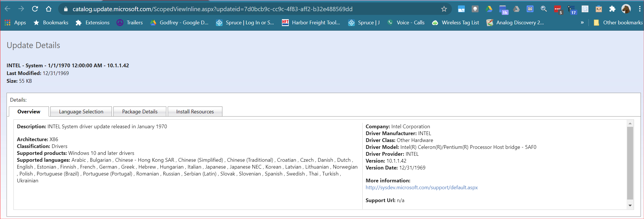The width and height of the screenshot is (644, 219).
Task: Click the magnifying glass extension icon
Action: tap(544, 9)
